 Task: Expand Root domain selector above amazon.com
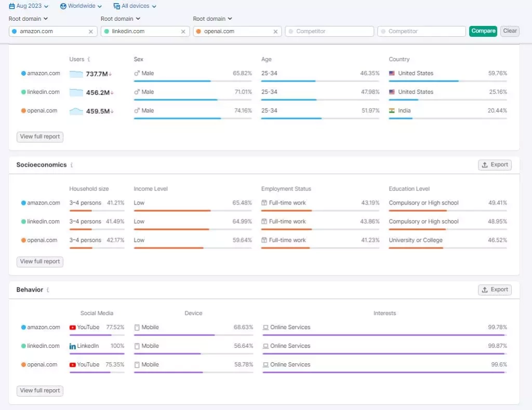click(28, 19)
